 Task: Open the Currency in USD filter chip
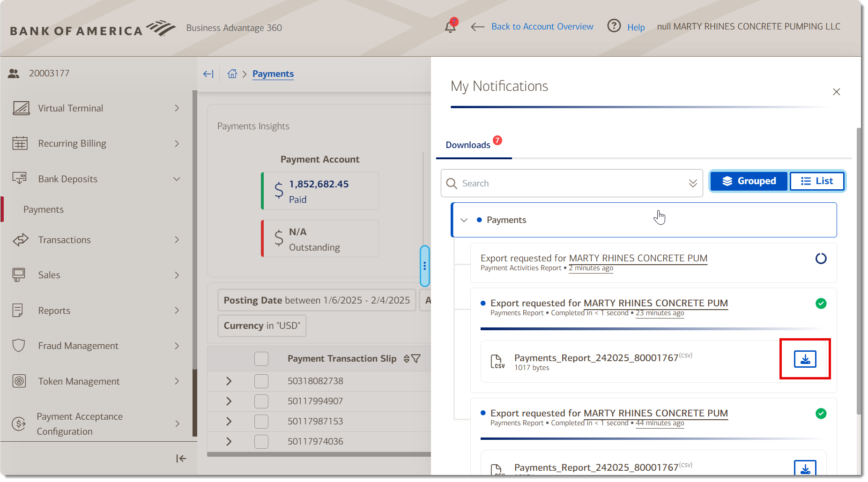262,326
